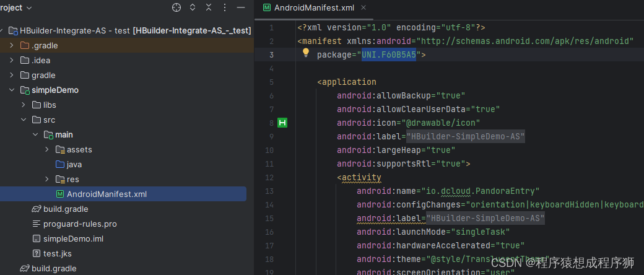Click the Expand/Collapse All up-down arrows icon

(x=193, y=7)
